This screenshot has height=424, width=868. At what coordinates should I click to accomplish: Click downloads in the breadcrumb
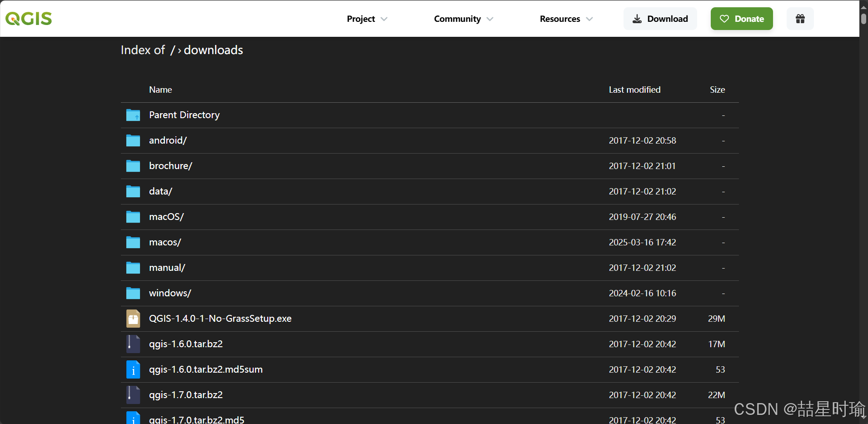point(214,50)
